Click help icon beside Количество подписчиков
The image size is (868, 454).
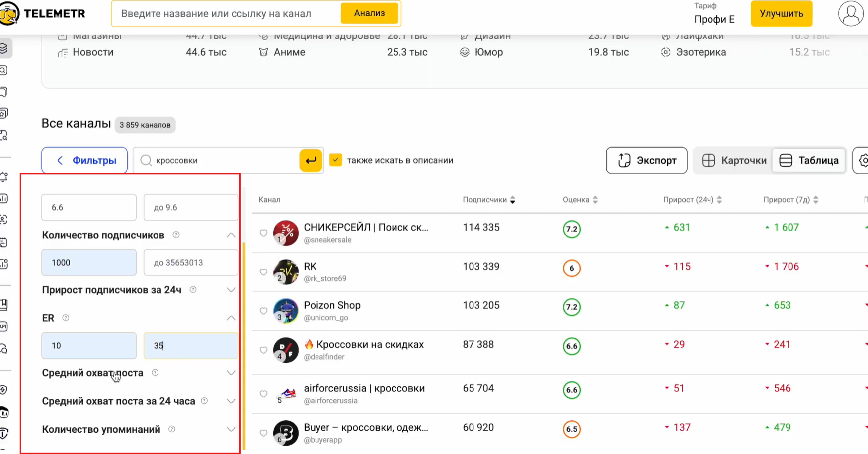click(176, 235)
